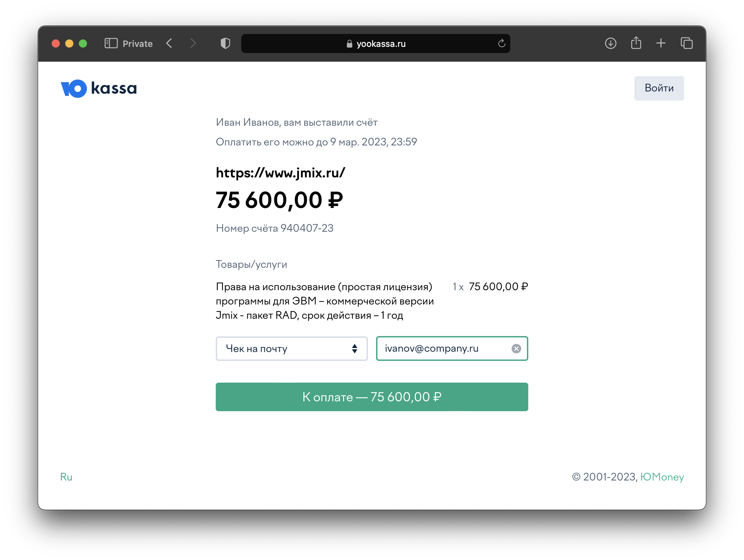Screen dimensions: 744x560
Task: Click the ЮMoney link in the footer
Action: coord(661,477)
